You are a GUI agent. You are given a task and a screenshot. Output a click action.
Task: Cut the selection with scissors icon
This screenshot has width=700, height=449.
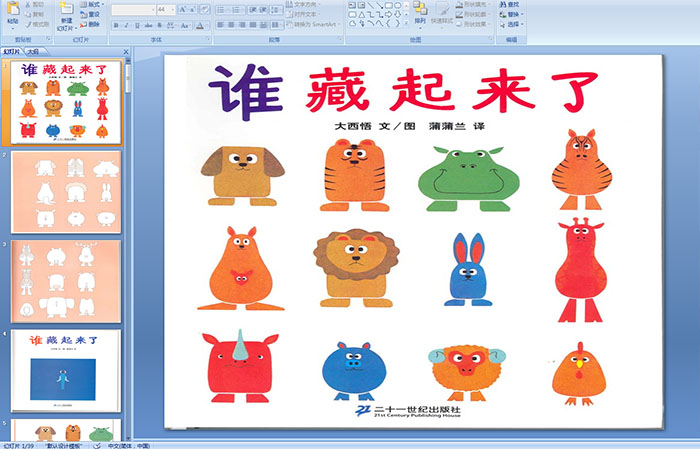pos(28,4)
